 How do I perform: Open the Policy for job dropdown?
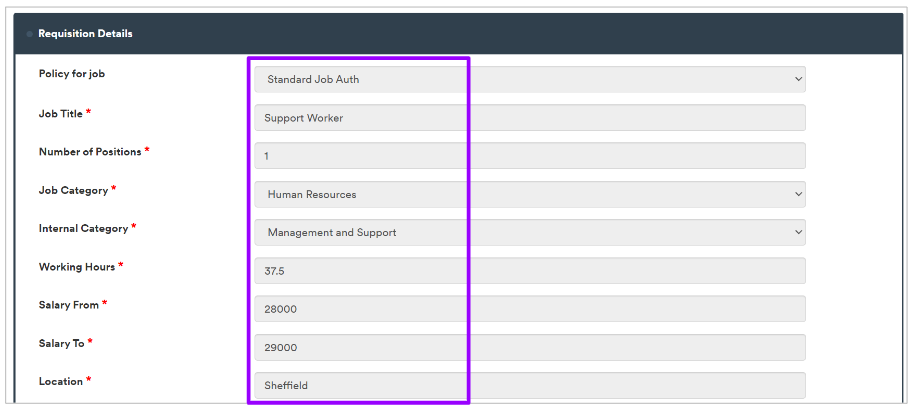(x=529, y=79)
